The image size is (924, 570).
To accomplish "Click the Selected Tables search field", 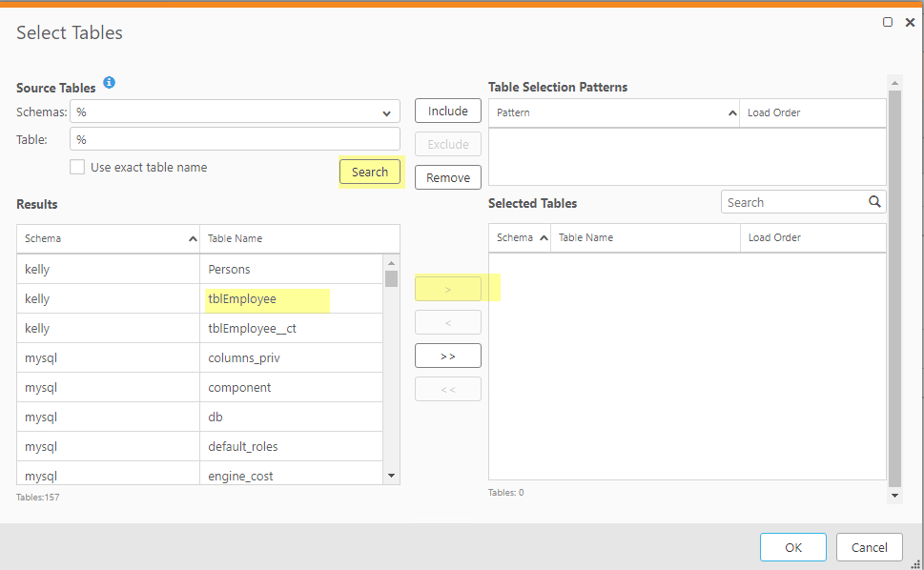I will click(x=793, y=202).
